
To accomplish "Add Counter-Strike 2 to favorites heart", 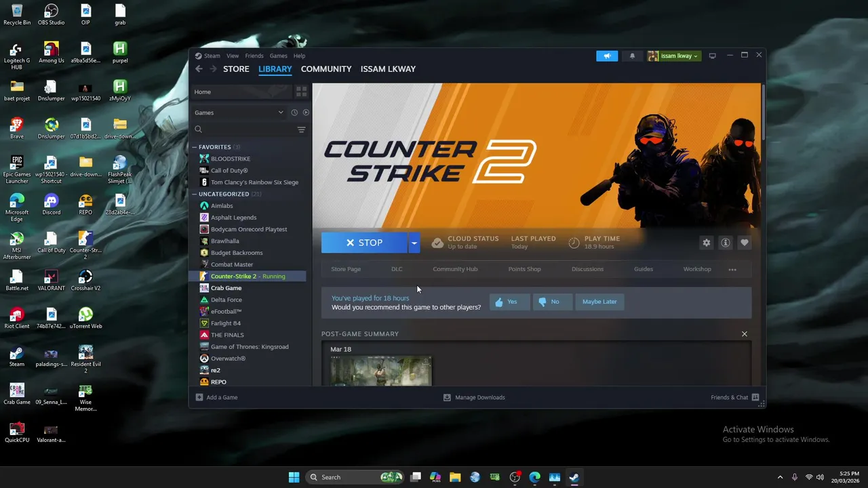I will coord(744,243).
